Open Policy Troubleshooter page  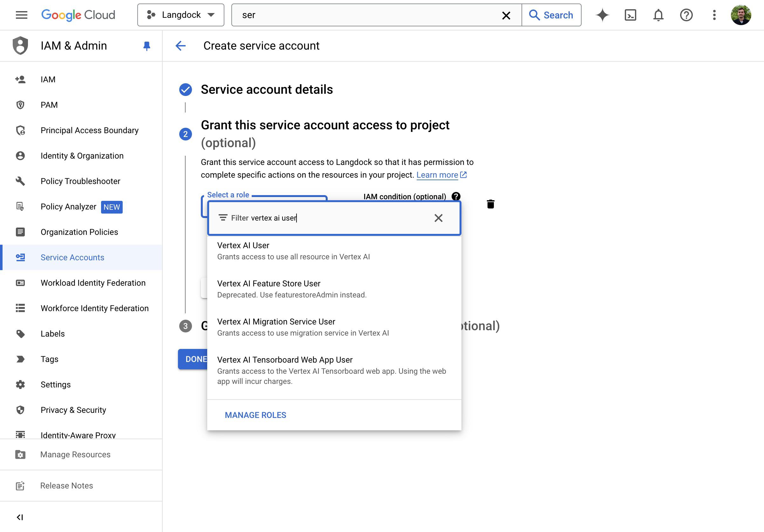coord(81,181)
